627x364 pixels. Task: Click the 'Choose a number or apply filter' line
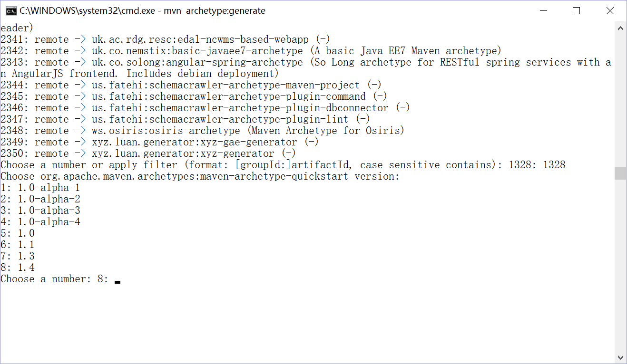(x=283, y=165)
